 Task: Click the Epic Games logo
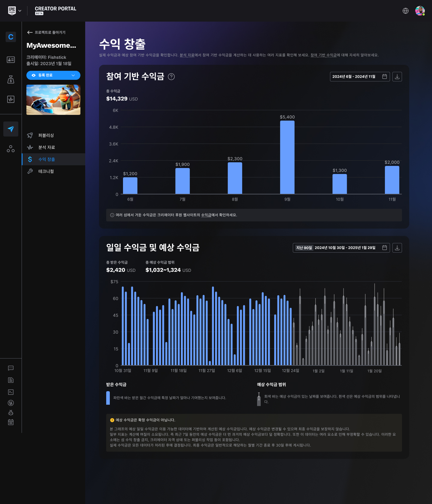(x=12, y=10)
